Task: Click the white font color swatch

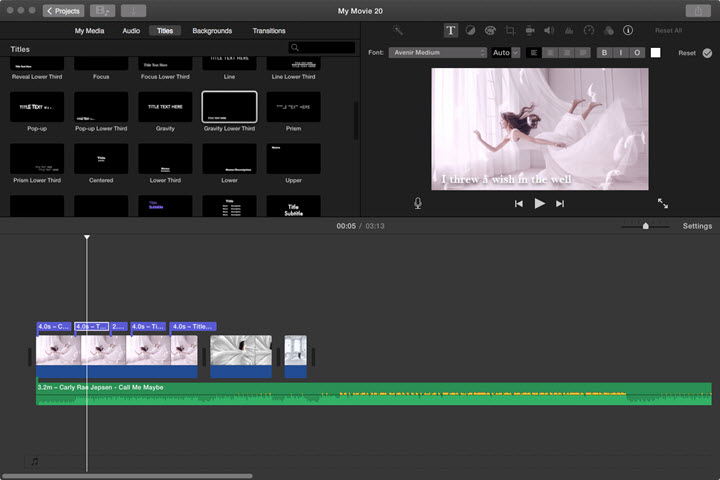Action: (x=656, y=53)
